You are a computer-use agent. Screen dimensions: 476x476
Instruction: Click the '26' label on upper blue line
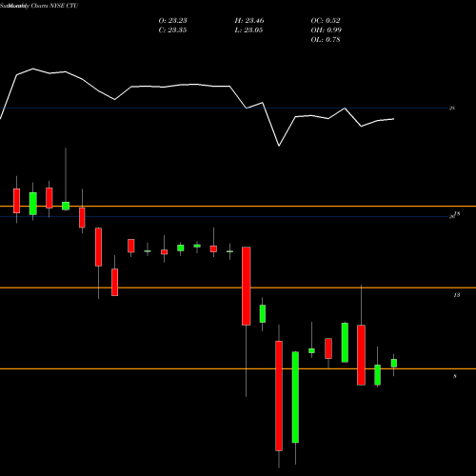[x=452, y=109]
